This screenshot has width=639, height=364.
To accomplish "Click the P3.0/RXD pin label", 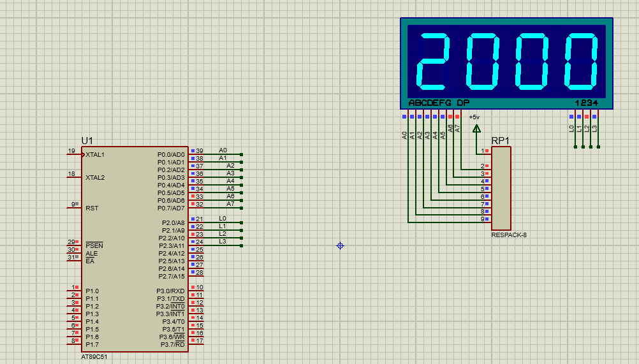I will 171,291.
